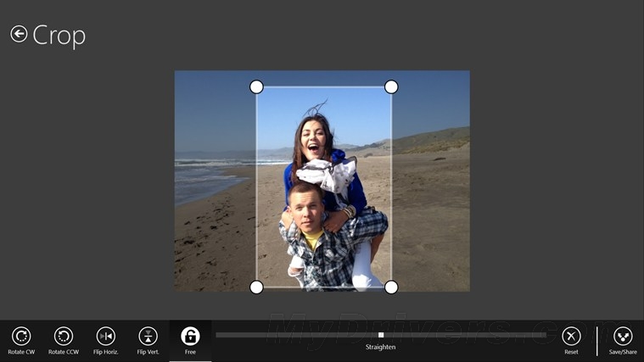Click the Straighten label text

381,348
